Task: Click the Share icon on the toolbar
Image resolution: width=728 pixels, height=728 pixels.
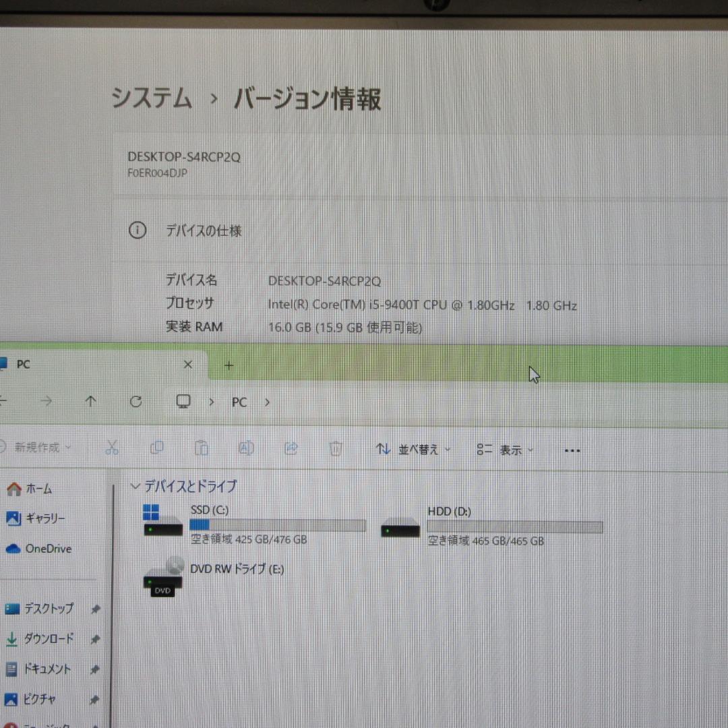Action: tap(291, 448)
